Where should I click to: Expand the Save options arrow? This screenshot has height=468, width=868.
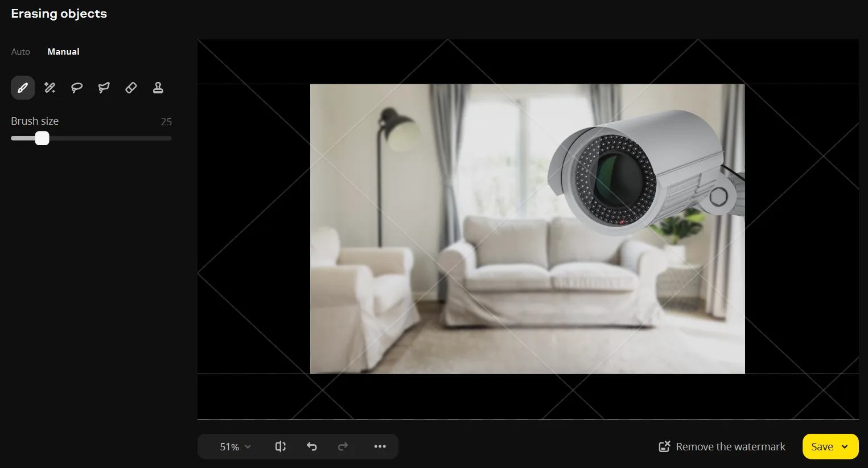coord(845,447)
